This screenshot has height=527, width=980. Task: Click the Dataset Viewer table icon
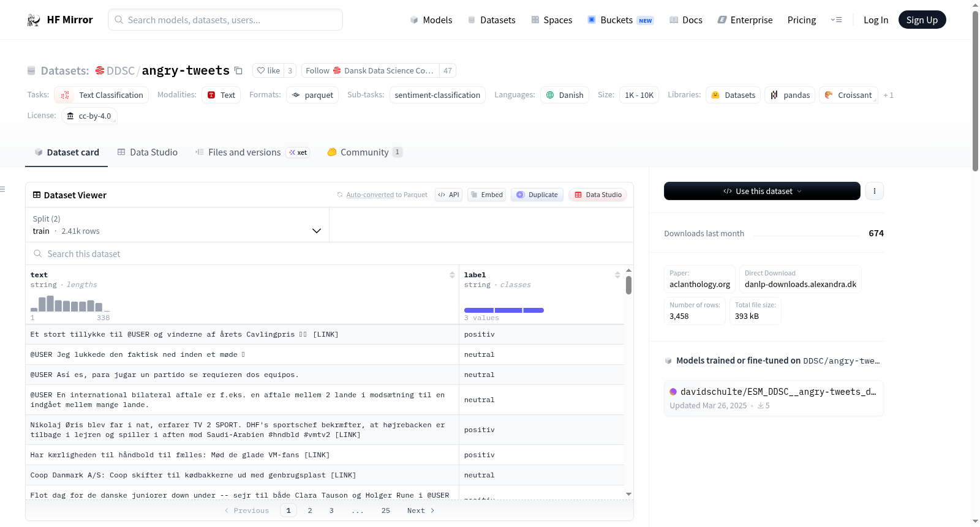[x=37, y=195]
